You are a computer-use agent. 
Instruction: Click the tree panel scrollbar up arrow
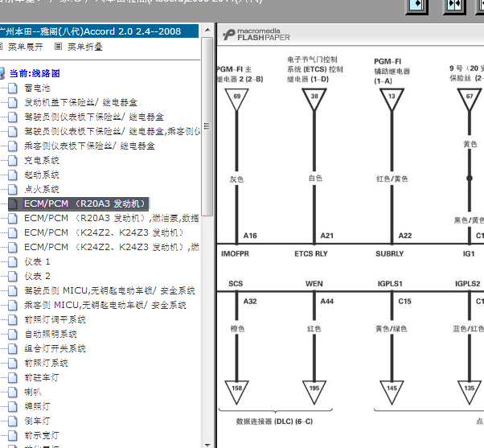pos(207,31)
